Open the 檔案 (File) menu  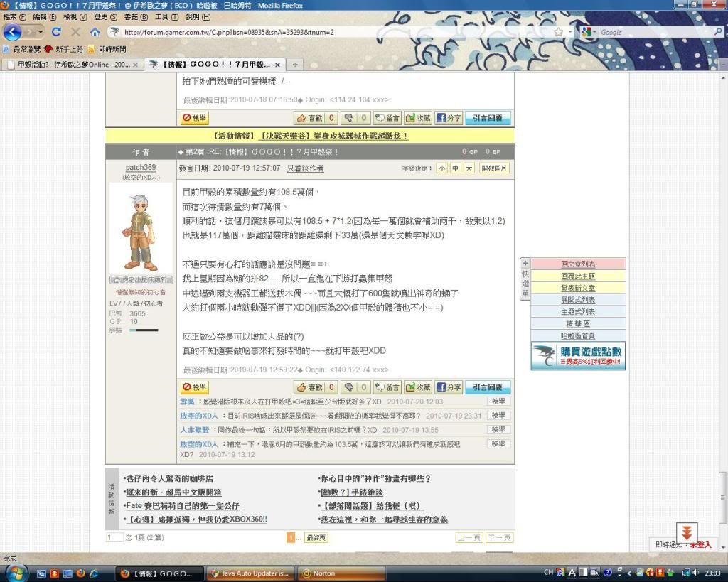[14, 17]
